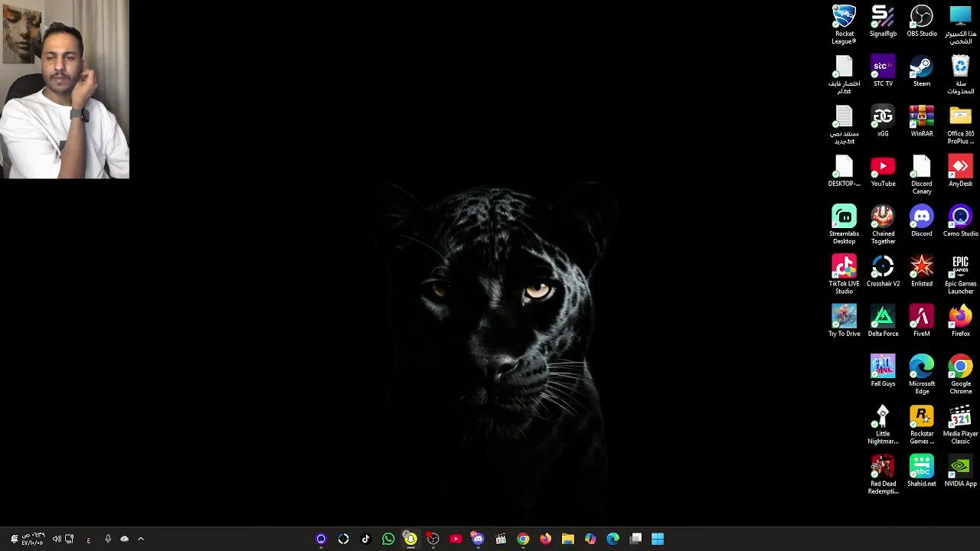Open YouTube from the taskbar
Image resolution: width=980 pixels, height=551 pixels.
coord(456,539)
